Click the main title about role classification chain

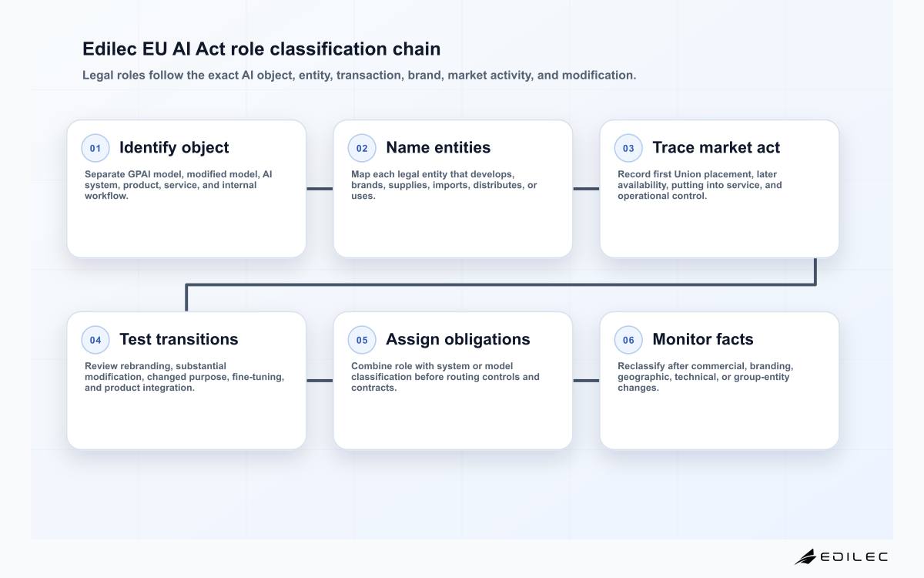click(x=262, y=49)
